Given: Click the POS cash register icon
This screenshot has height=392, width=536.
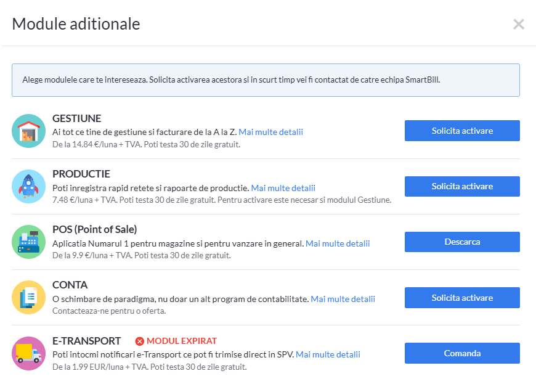Looking at the screenshot, I should pos(28,242).
